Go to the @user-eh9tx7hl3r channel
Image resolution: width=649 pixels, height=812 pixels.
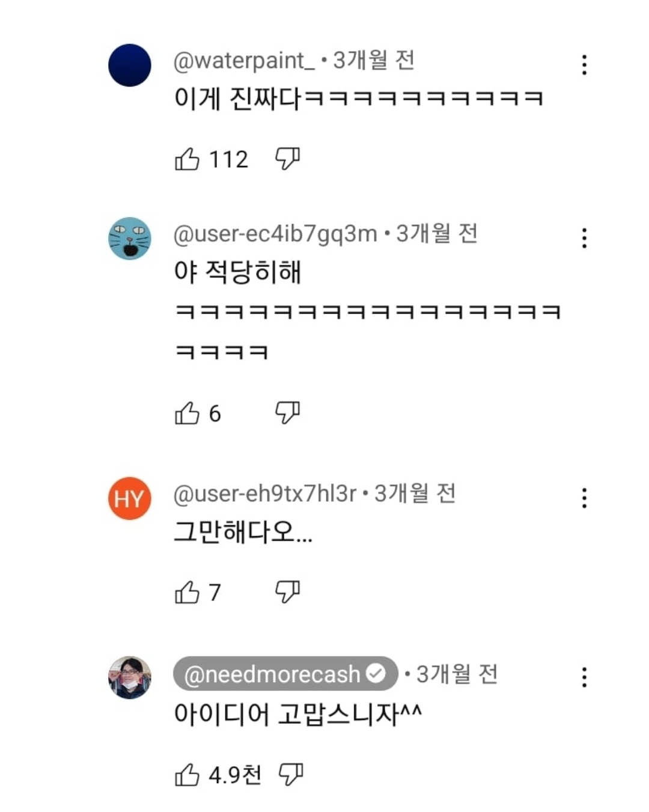click(264, 494)
